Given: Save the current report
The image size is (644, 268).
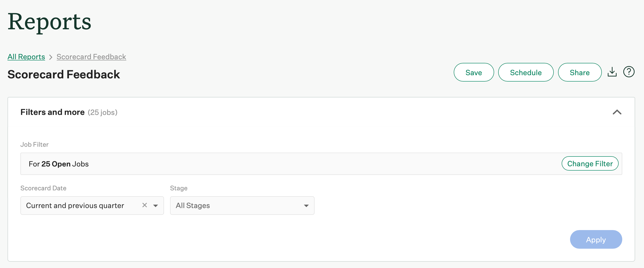Looking at the screenshot, I should (473, 72).
